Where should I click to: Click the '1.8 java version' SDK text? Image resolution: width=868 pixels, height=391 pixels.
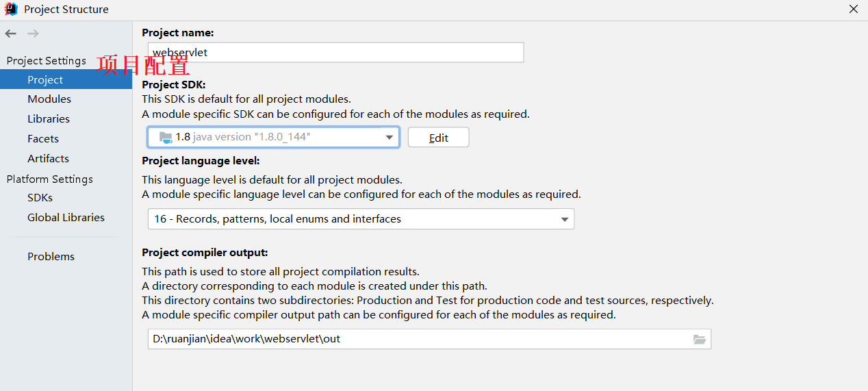[243, 137]
